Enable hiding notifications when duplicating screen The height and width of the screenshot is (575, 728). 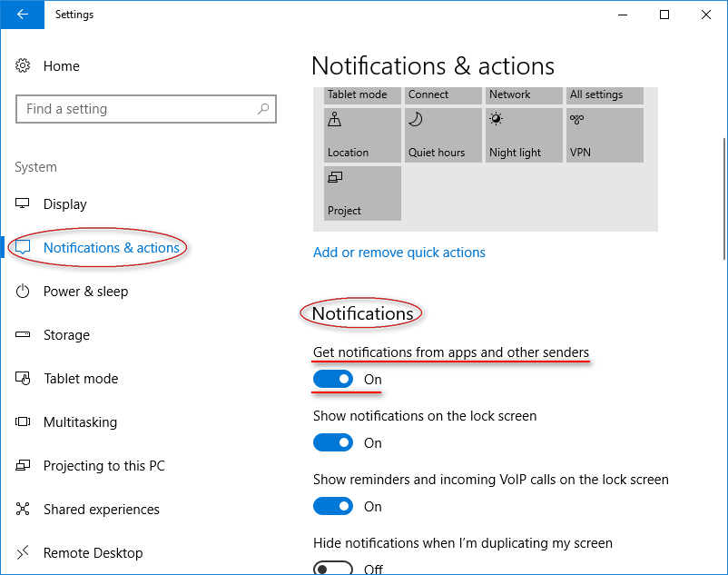click(x=333, y=566)
